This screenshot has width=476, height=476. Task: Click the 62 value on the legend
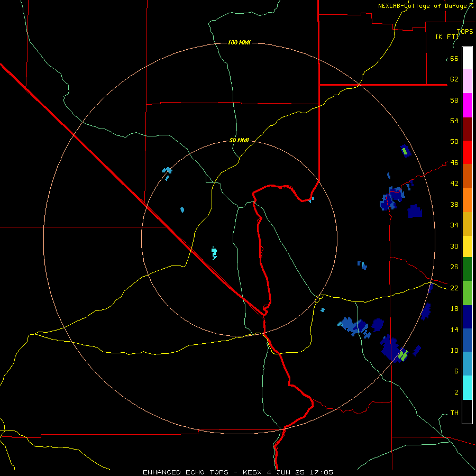(x=454, y=79)
